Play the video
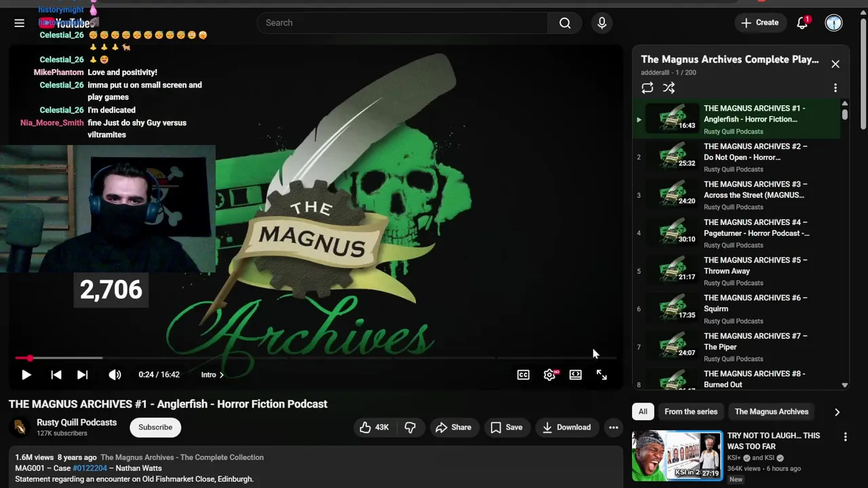The width and height of the screenshot is (868, 488). pyautogui.click(x=26, y=375)
